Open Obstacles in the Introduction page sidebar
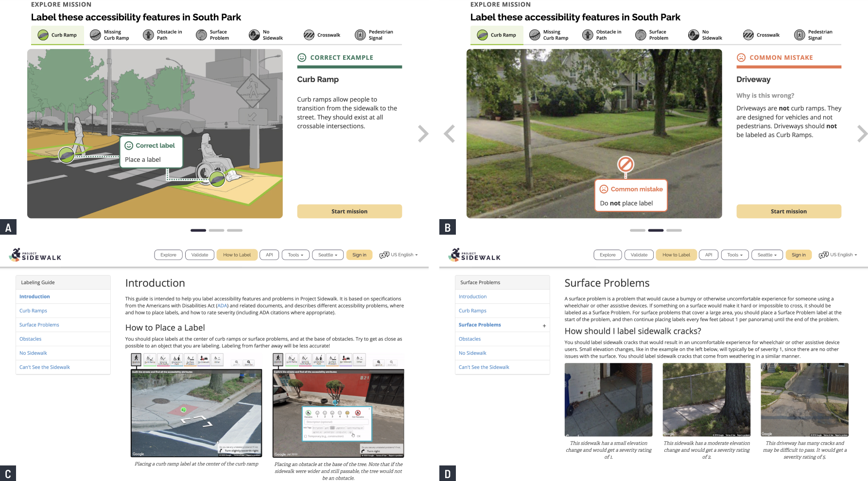868x481 pixels. point(63,339)
